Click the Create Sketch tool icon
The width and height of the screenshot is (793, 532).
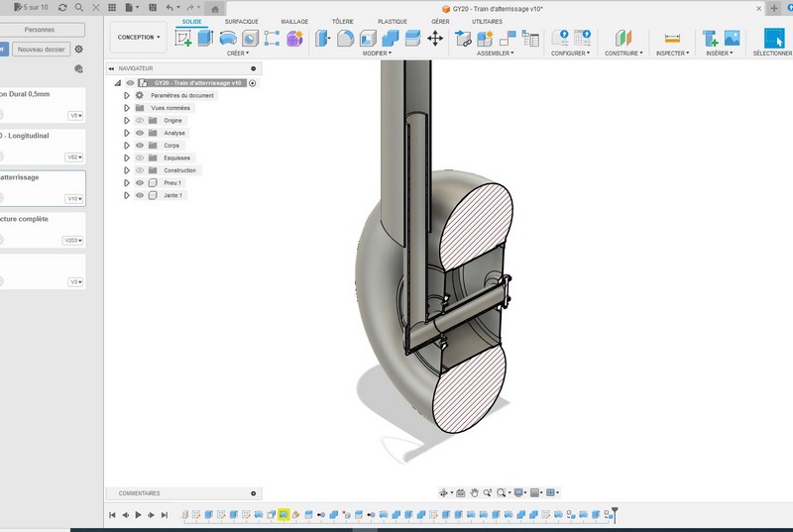(x=183, y=38)
